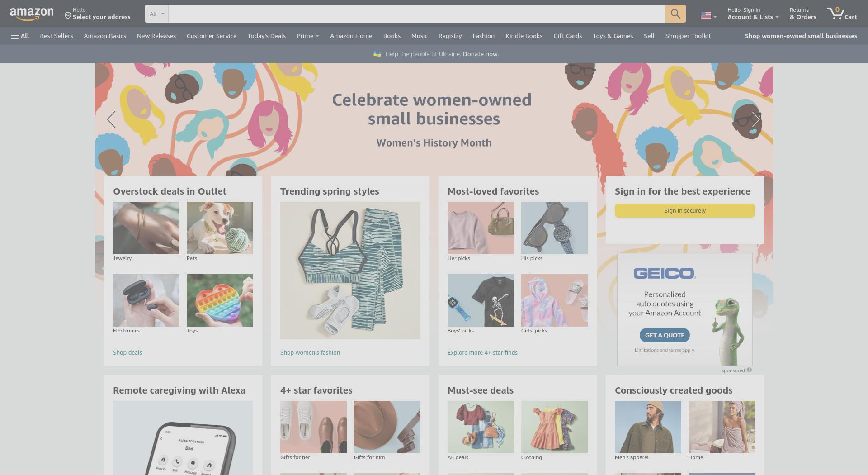Click the Amazon logo
Image resolution: width=868 pixels, height=475 pixels.
click(x=32, y=14)
